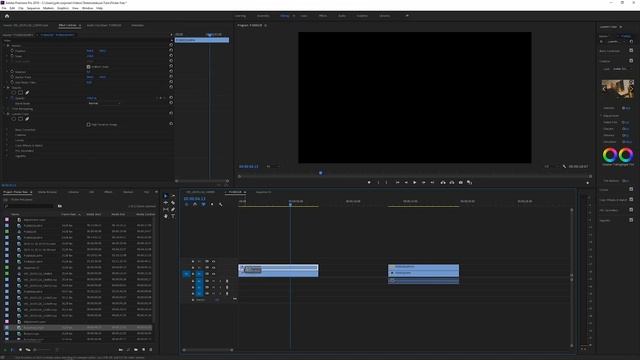
Task: Click New Bin icon in Project panel
Action: pyautogui.click(x=136, y=350)
